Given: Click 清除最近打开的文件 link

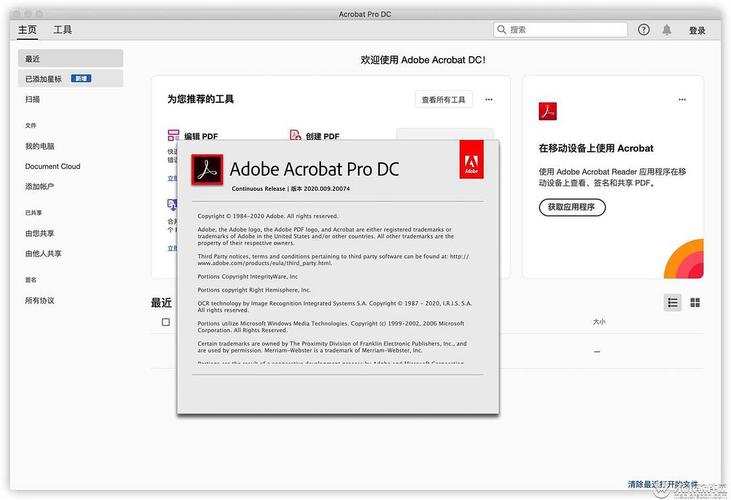Looking at the screenshot, I should pyautogui.click(x=663, y=485).
